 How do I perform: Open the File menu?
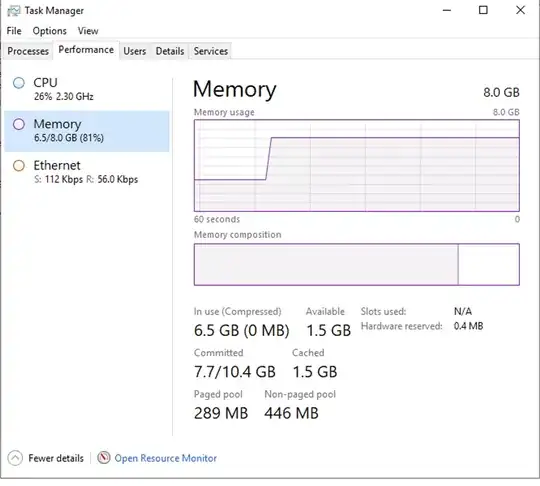[x=14, y=31]
